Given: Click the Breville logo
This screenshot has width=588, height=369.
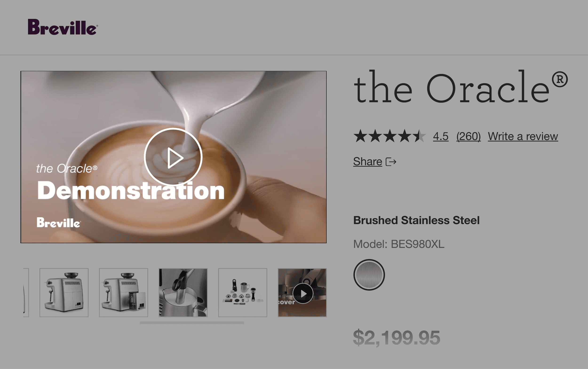Looking at the screenshot, I should [63, 27].
